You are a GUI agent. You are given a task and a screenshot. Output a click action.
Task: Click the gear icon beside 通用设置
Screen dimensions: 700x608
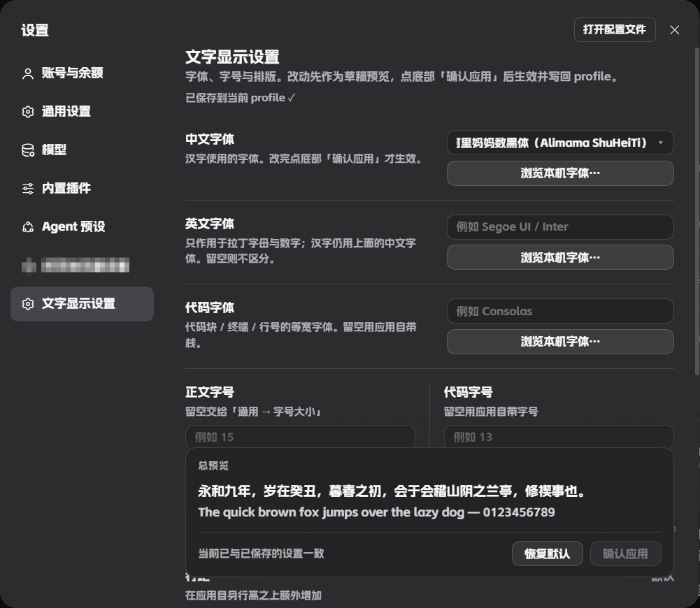[28, 112]
